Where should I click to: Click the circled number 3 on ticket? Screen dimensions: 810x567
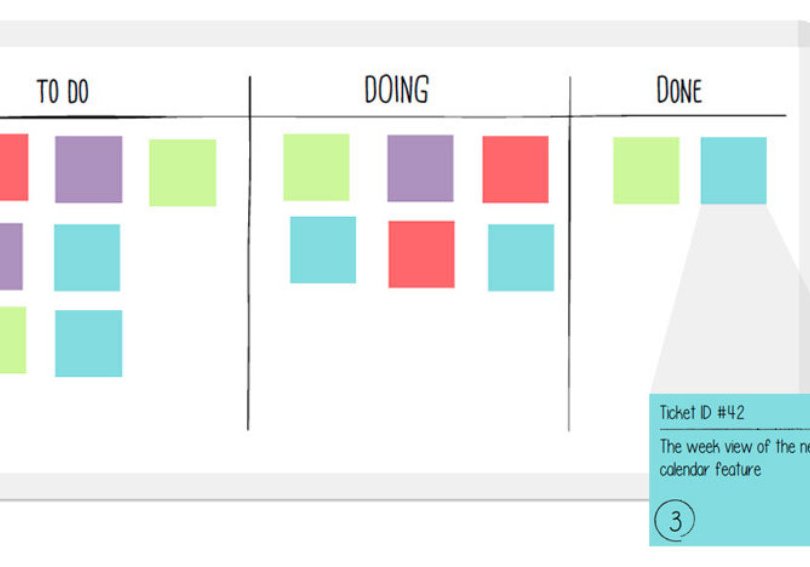676,520
